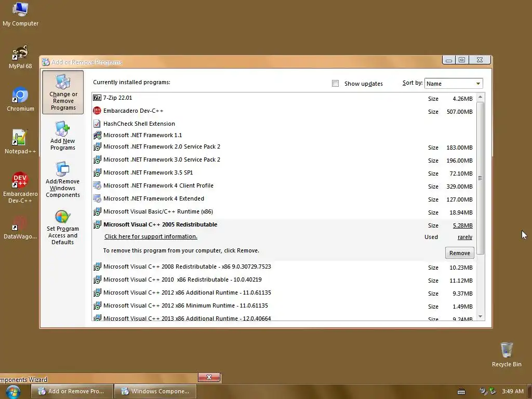532x399 pixels.
Task: Click the HashCheck Shell Extension icon
Action: 97,124
